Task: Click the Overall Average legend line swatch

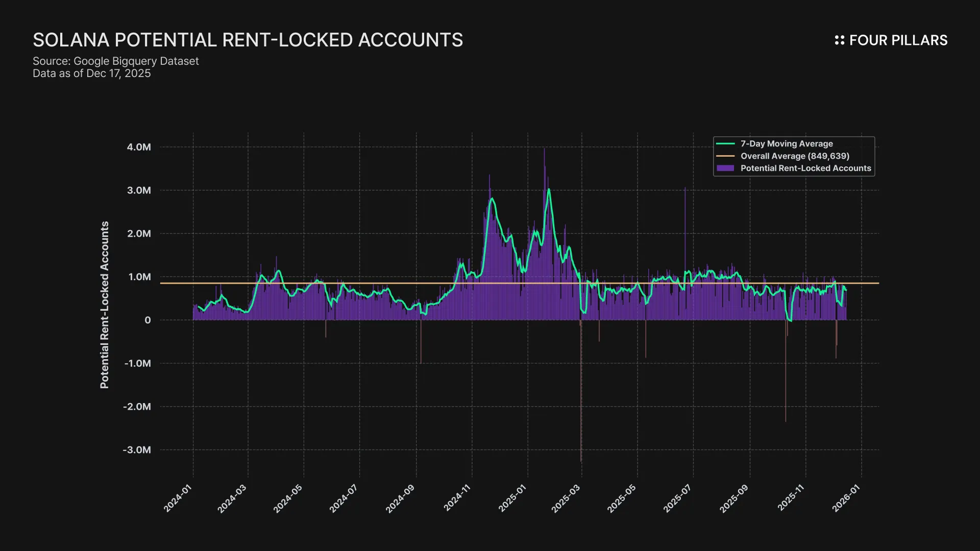Action: pos(725,156)
